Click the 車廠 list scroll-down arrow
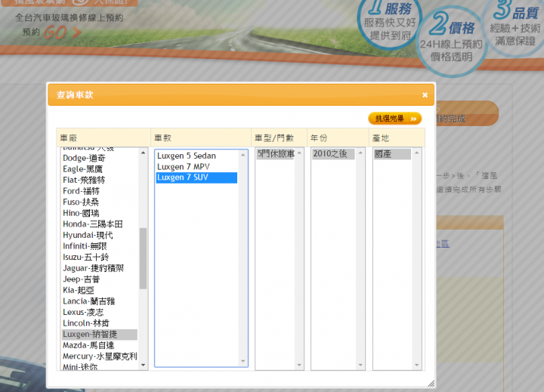This screenshot has height=392, width=544. pos(144,365)
